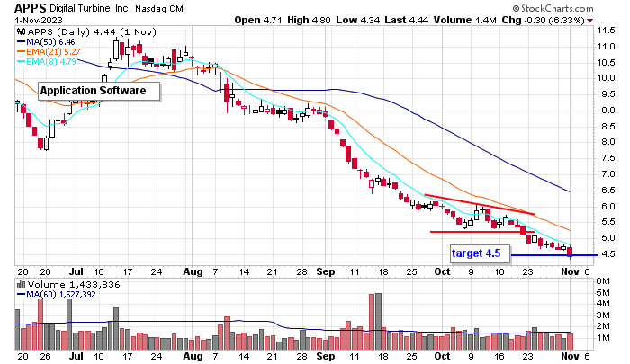Select the Low 4.34 value

(x=357, y=20)
